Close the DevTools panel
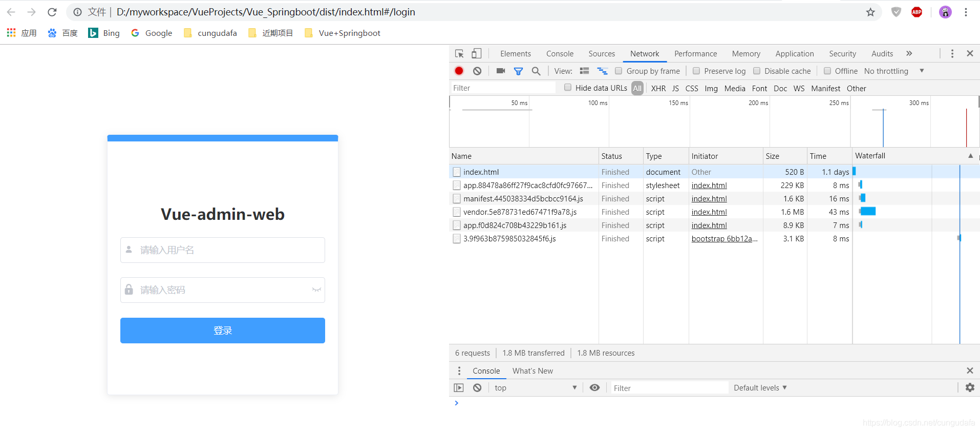This screenshot has width=980, height=432. pos(970,53)
